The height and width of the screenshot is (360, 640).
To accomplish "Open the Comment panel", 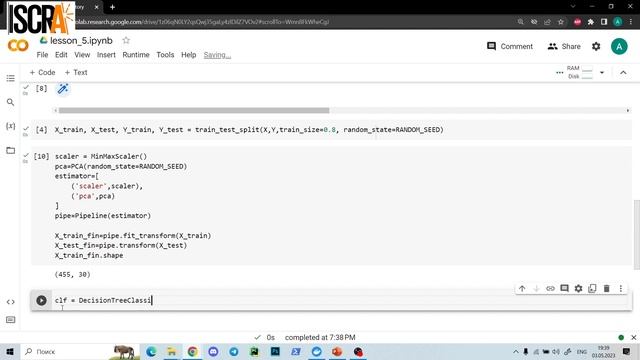I will point(510,47).
